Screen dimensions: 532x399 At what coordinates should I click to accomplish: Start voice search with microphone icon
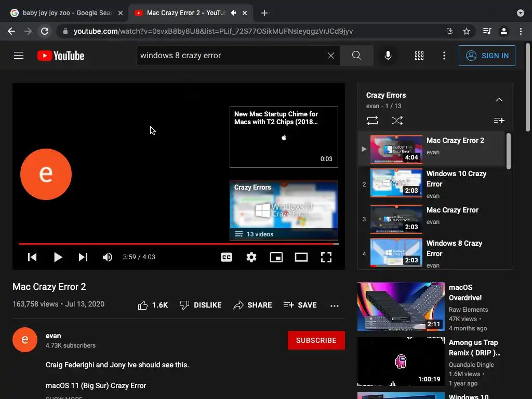(388, 56)
